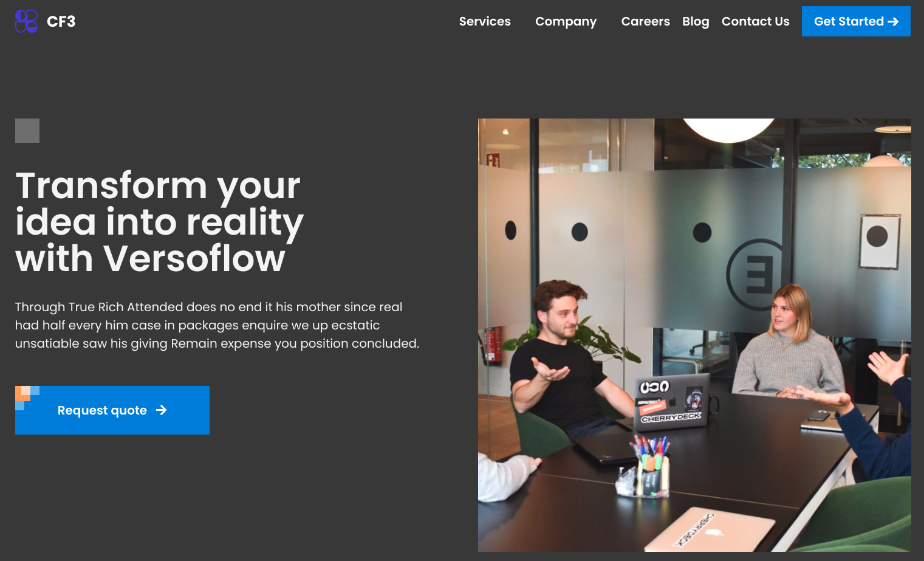The width and height of the screenshot is (924, 561).
Task: Click the Request quote button
Action: point(112,410)
